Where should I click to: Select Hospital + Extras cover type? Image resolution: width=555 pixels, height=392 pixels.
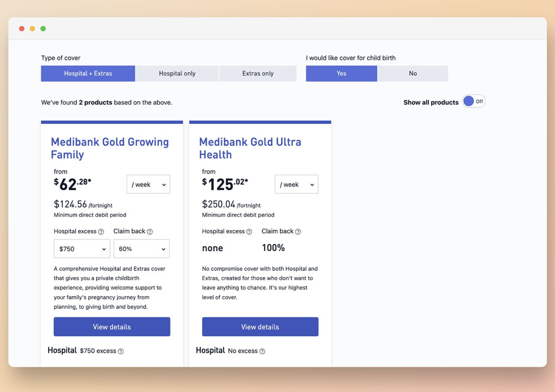click(88, 73)
